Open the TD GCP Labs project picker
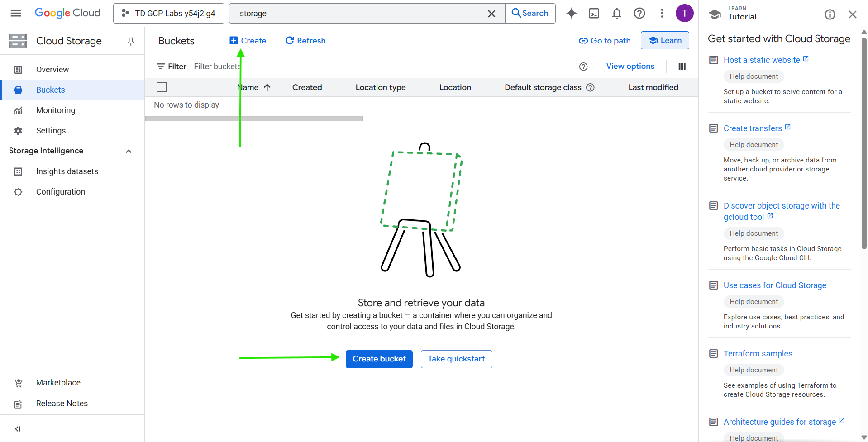 [169, 13]
